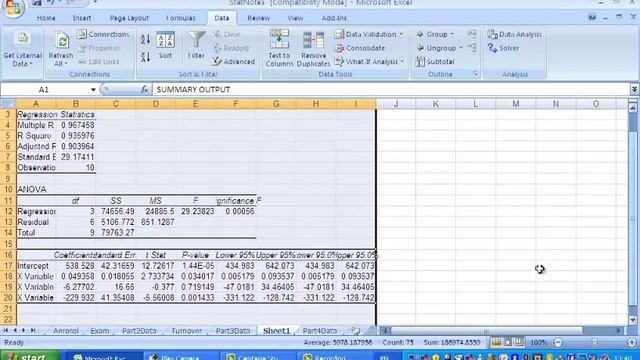Switch to the Part4Data sheet
The width and height of the screenshot is (640, 360).
point(320,331)
